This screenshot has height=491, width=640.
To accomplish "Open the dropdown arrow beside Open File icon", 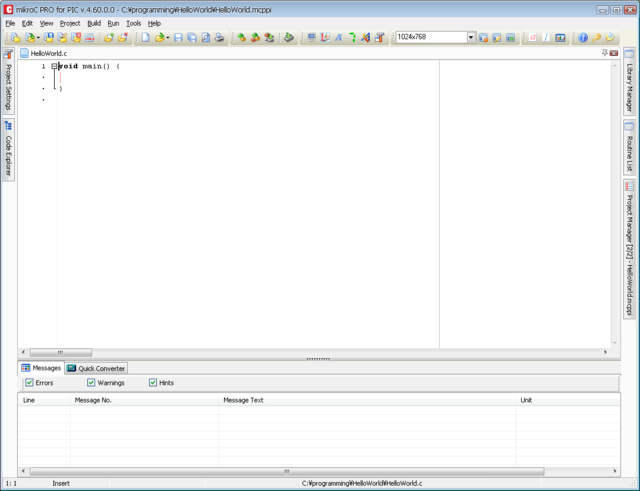I will coord(168,38).
